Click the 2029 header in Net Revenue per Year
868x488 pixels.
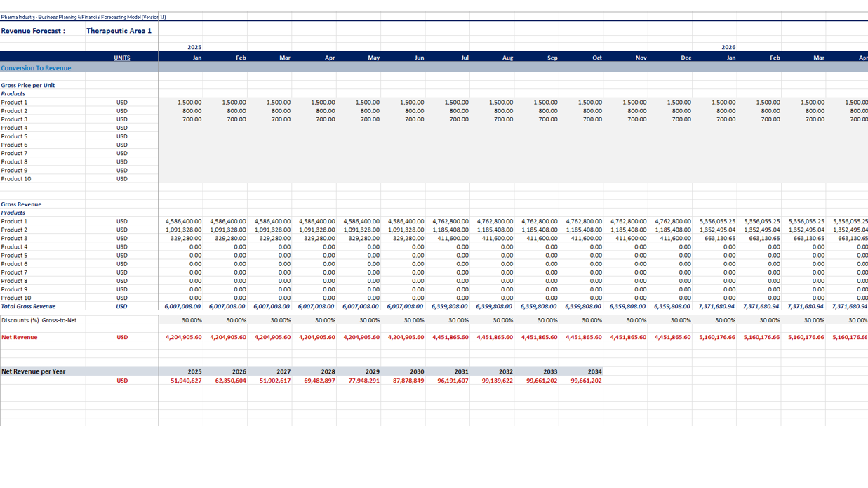[x=373, y=371]
